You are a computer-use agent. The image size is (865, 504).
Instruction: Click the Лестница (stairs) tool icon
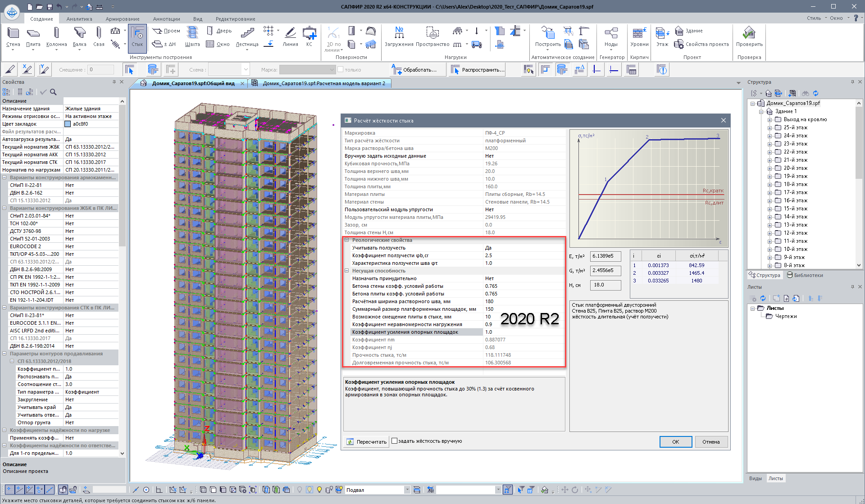(x=247, y=33)
